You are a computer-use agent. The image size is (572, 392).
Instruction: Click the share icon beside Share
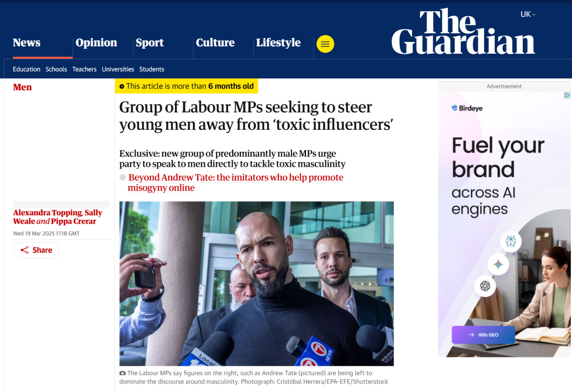click(25, 250)
